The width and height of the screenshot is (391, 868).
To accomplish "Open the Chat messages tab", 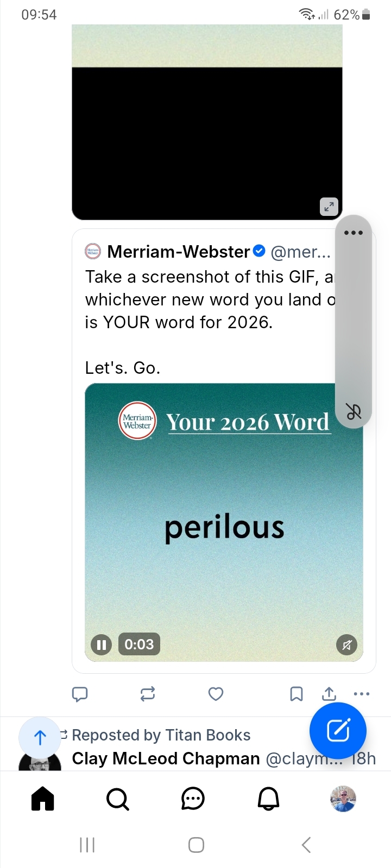I will point(193,799).
